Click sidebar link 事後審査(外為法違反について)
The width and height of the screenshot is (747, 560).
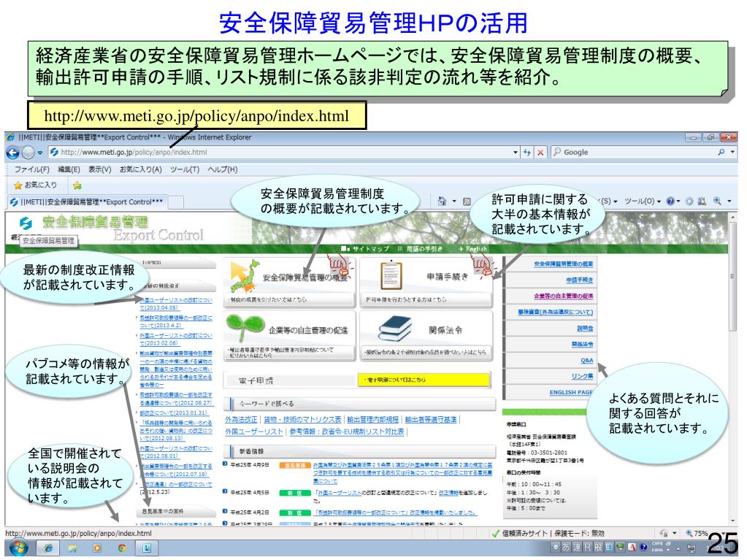556,312
